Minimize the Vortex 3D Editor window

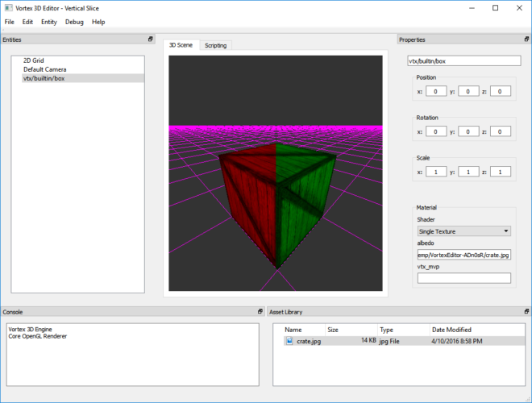point(472,8)
